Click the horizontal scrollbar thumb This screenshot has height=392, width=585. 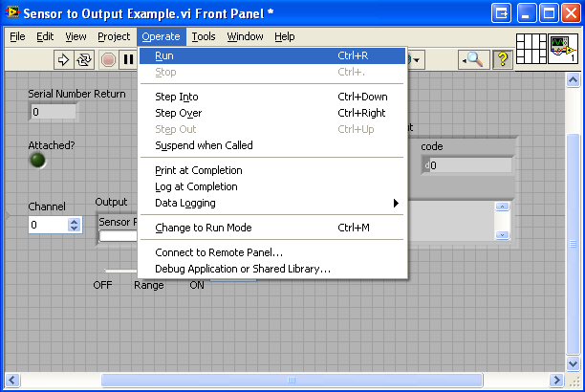(292, 381)
